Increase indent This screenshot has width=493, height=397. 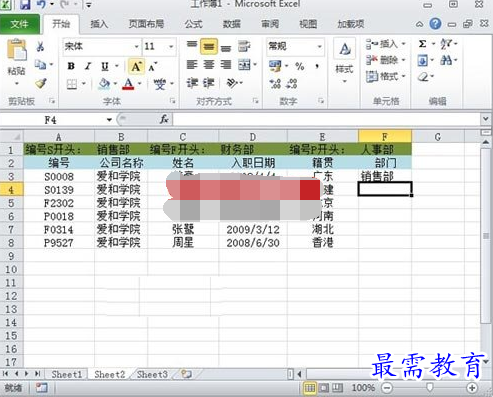pos(209,83)
